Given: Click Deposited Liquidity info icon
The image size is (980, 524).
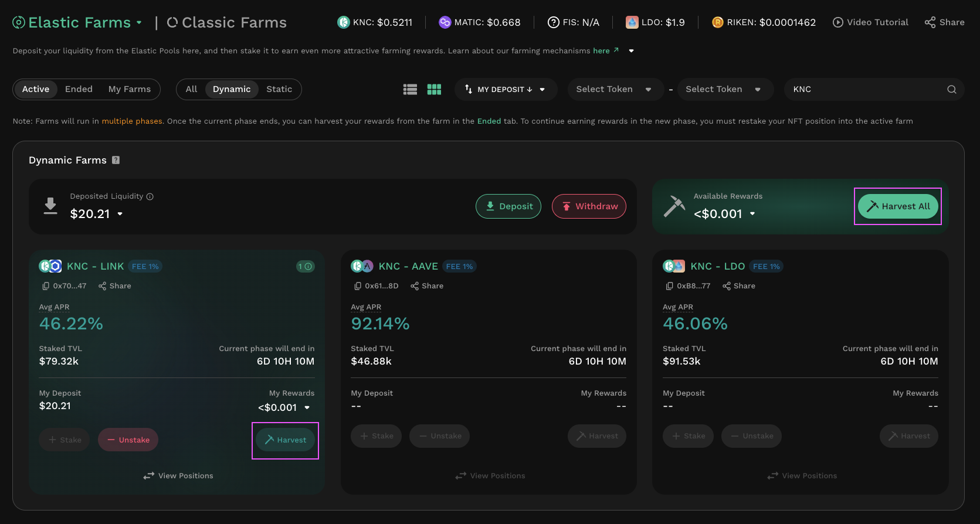Looking at the screenshot, I should pos(150,196).
